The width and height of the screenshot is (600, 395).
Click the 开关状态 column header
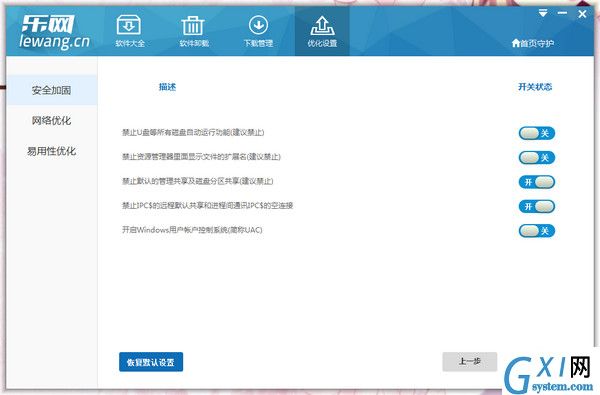[x=535, y=87]
